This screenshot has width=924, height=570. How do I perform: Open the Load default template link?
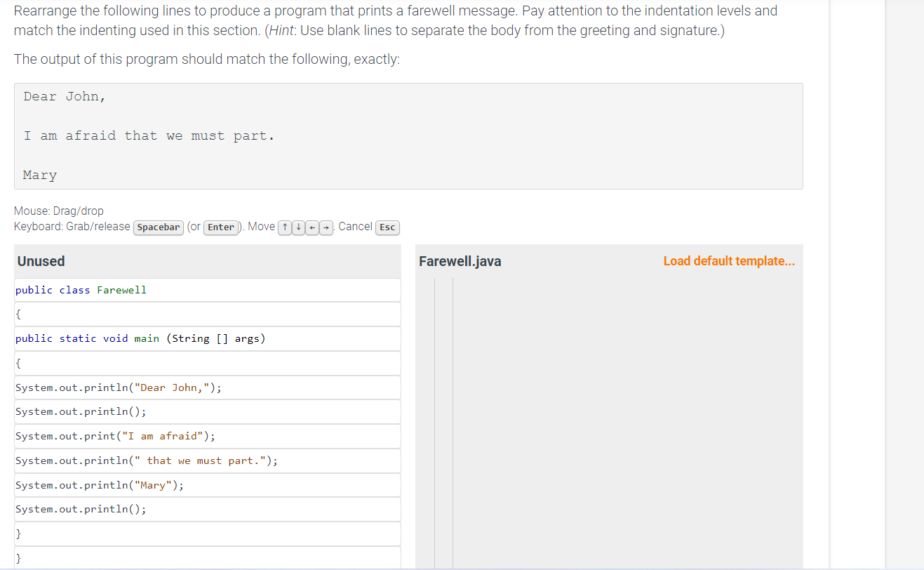728,260
